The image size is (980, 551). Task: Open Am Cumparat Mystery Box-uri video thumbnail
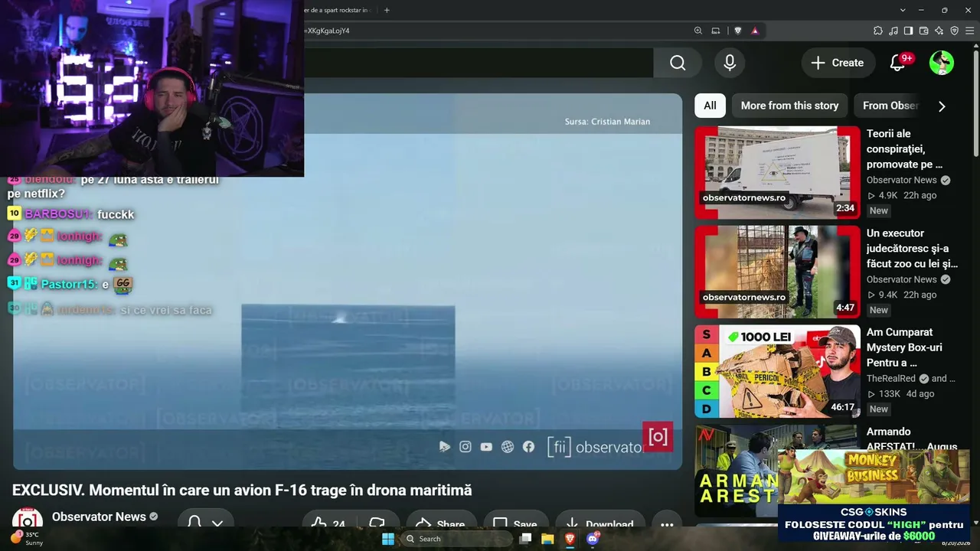pos(777,371)
